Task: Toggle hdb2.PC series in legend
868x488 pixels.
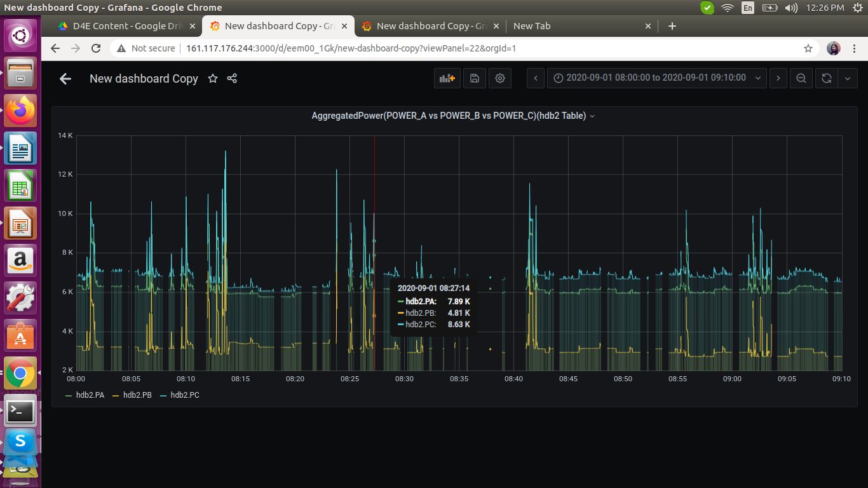Action: pos(184,395)
